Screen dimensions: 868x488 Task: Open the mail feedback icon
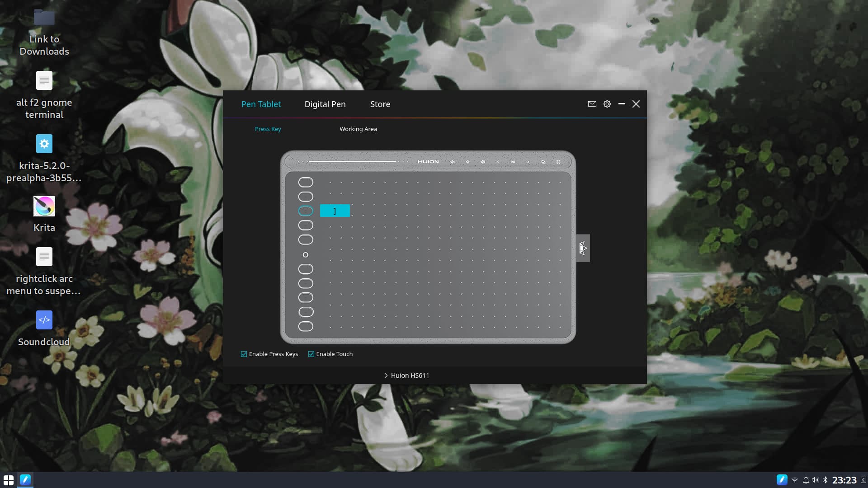[x=592, y=104]
